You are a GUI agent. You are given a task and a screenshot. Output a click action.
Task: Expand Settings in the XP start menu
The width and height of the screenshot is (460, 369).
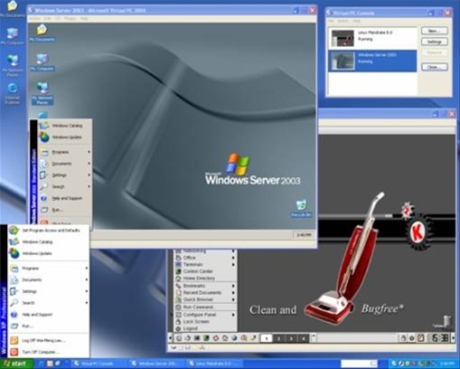pyautogui.click(x=48, y=291)
